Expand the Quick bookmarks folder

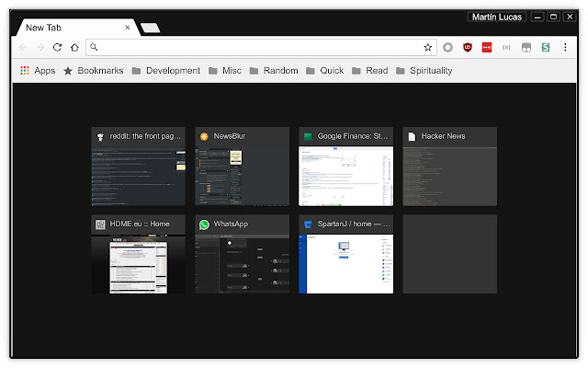324,71
